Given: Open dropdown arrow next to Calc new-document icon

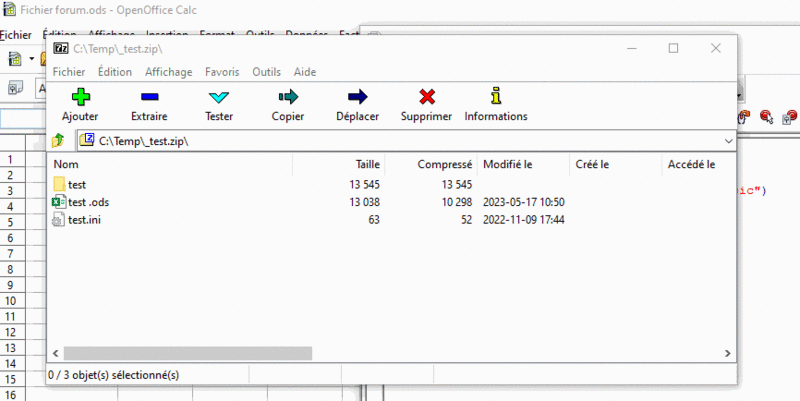Looking at the screenshot, I should tap(32, 59).
